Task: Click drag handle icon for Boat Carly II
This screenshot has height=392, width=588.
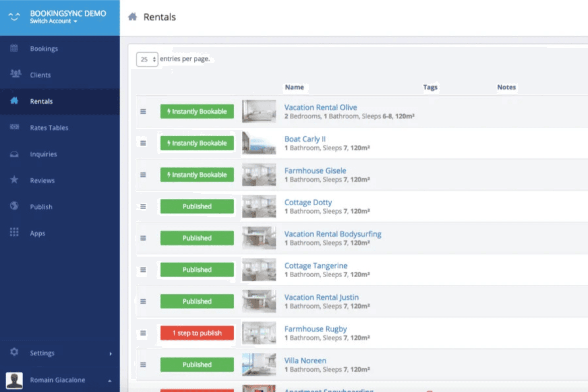Action: pos(143,143)
